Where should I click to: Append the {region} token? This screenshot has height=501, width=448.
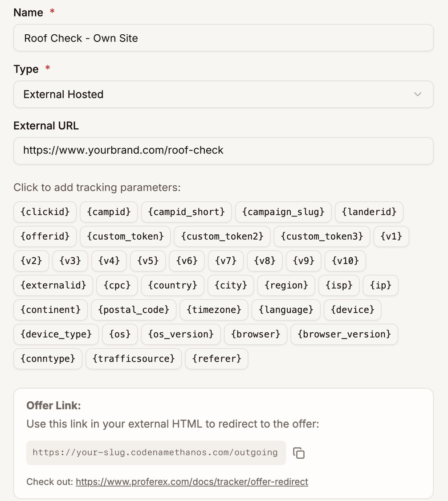pos(286,285)
